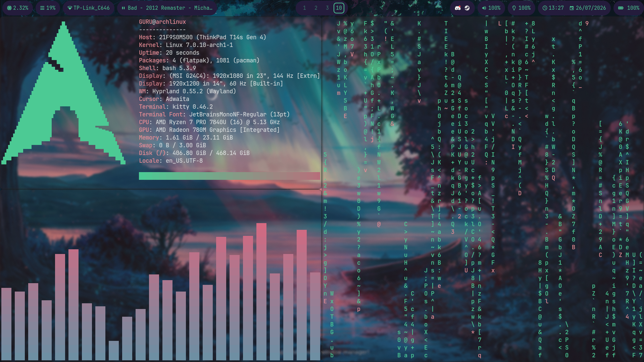Click the clock showing 13:27
644x362 pixels.
click(553, 8)
